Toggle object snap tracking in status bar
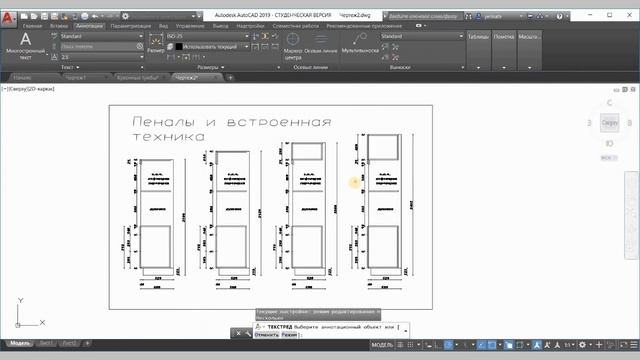Image resolution: width=640 pixels, height=360 pixels. (482, 345)
